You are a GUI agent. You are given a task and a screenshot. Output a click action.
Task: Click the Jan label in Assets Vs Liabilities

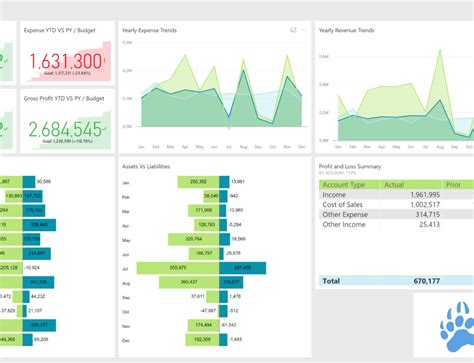(x=126, y=183)
